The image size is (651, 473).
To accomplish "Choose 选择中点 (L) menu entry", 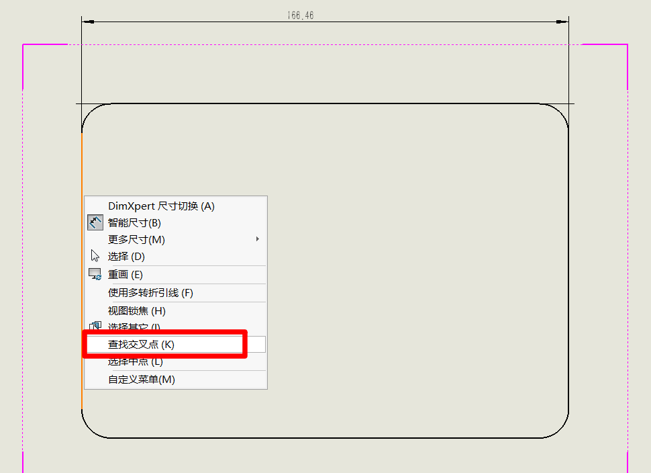I will click(x=176, y=362).
